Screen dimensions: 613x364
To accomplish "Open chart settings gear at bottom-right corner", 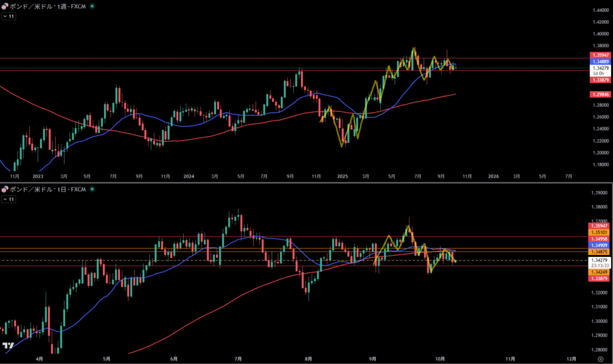I will [600, 358].
